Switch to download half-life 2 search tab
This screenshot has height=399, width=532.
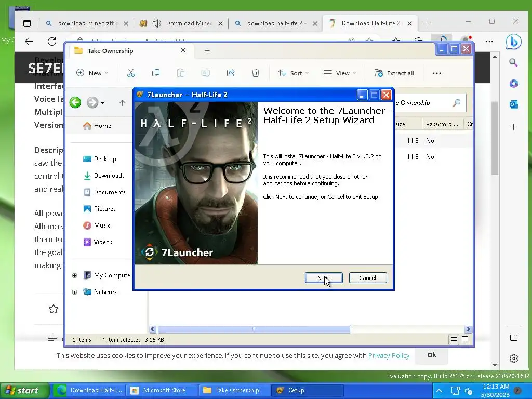(x=276, y=23)
